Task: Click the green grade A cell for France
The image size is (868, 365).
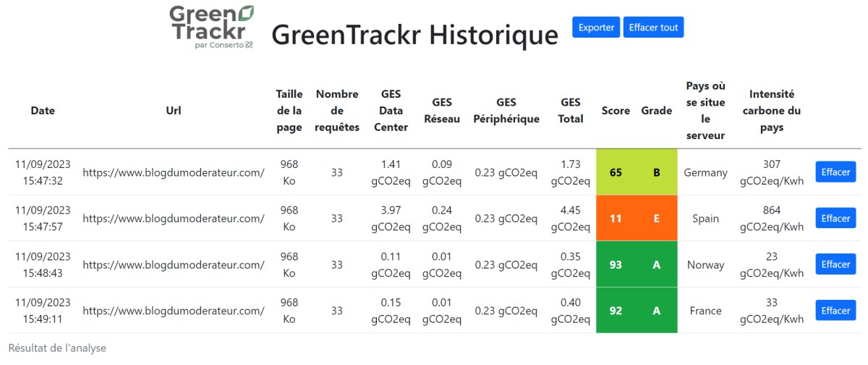Action: 656,311
